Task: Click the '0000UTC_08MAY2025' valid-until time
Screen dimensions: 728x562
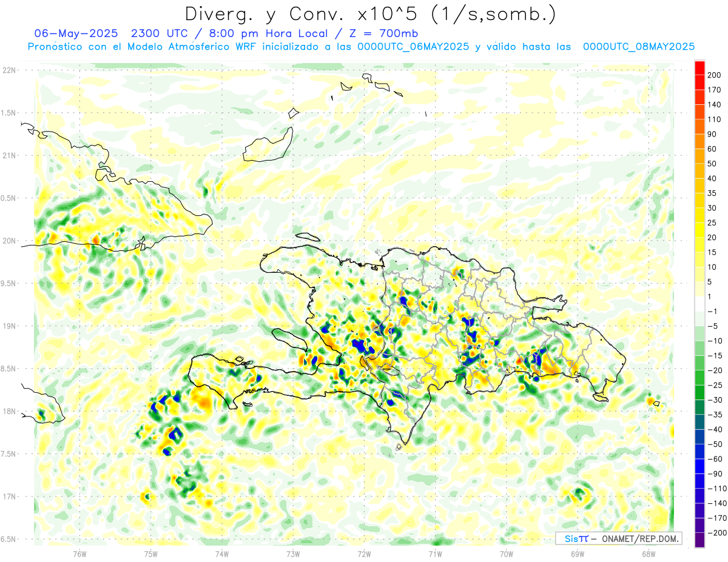Action: pyautogui.click(x=638, y=47)
